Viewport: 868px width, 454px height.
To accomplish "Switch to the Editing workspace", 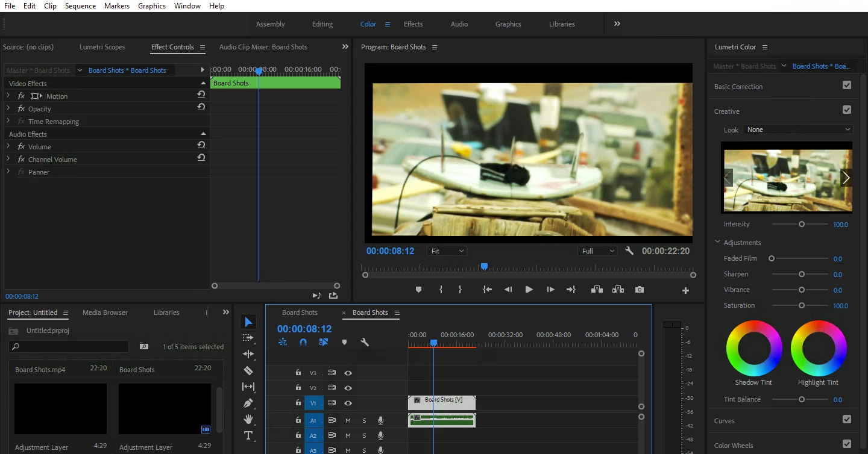I will [322, 24].
